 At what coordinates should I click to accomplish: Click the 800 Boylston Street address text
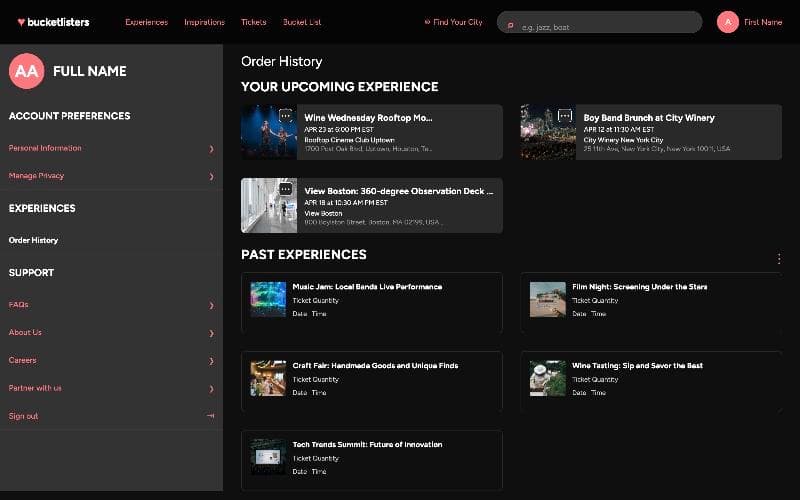pos(373,222)
